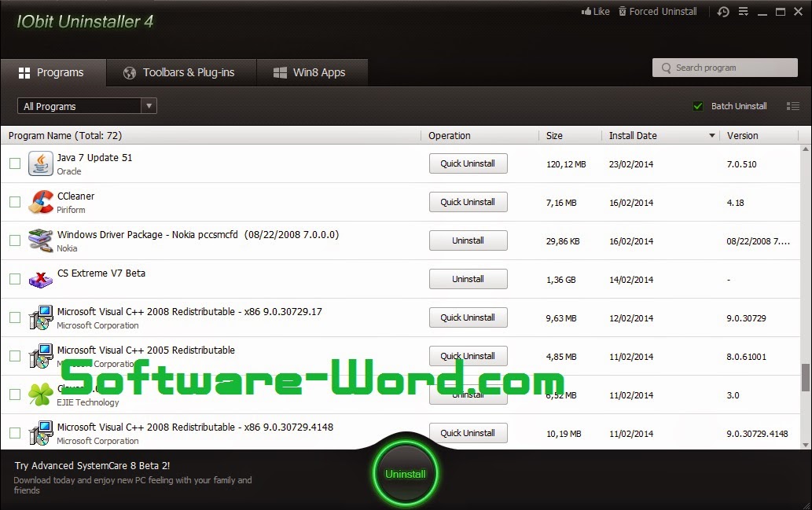Quick Uninstall Visual C++ 2008 9.0.30729.17
Screen dimensions: 812x510
pyautogui.click(x=468, y=317)
